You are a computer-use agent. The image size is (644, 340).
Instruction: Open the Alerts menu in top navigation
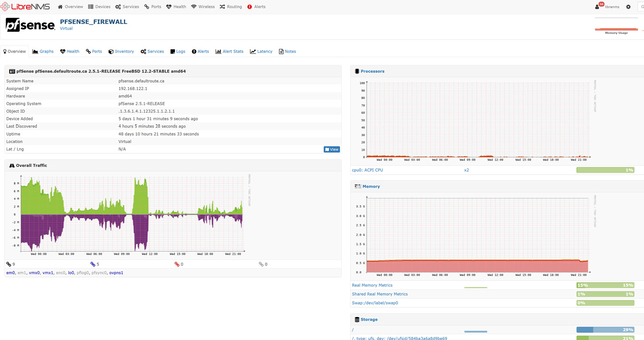[256, 7]
